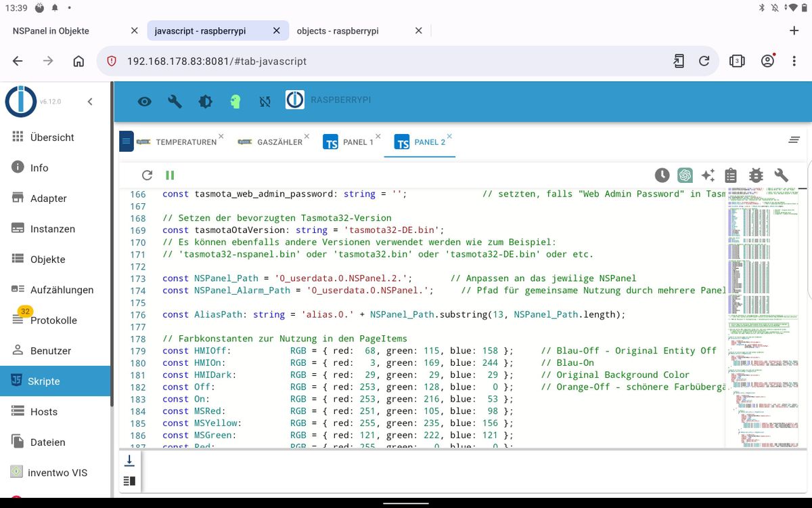Open Übersicht in sidebar
812x508 pixels.
(55, 137)
